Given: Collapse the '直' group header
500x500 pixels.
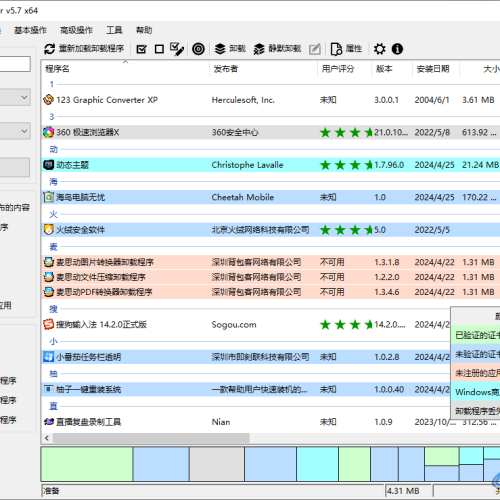Looking at the screenshot, I should (x=53, y=406).
